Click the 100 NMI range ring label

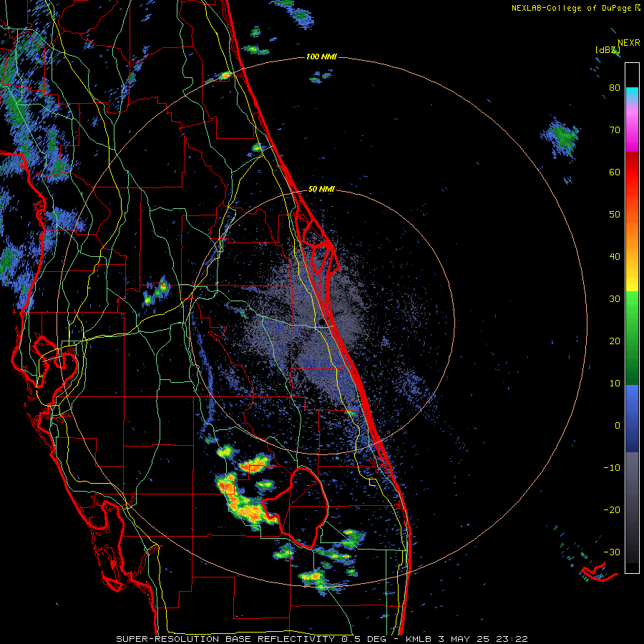point(321,57)
